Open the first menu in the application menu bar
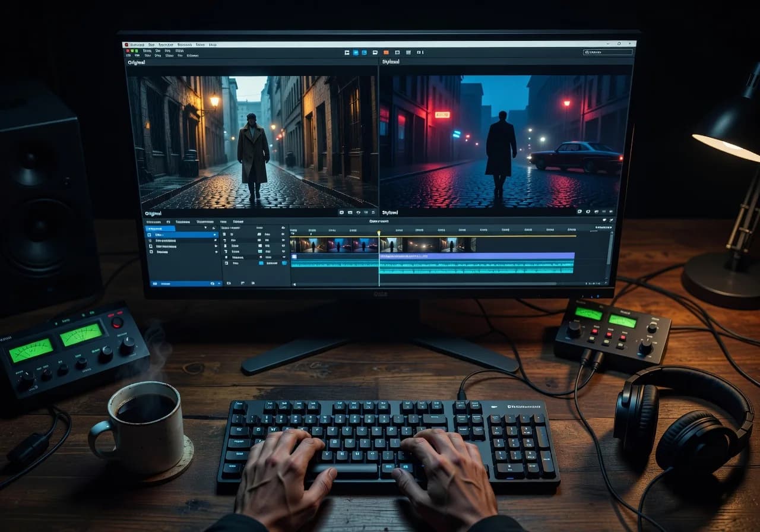Screen dimensions: 760x532 136,45
